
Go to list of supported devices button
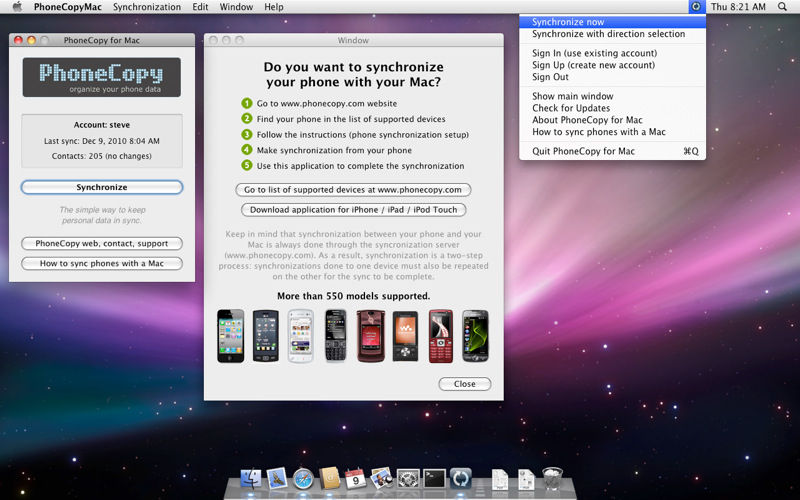coord(353,189)
